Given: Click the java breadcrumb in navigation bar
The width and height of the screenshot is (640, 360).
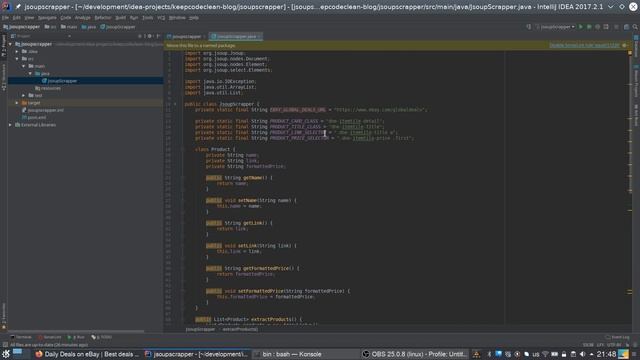Looking at the screenshot, I should coord(89,27).
